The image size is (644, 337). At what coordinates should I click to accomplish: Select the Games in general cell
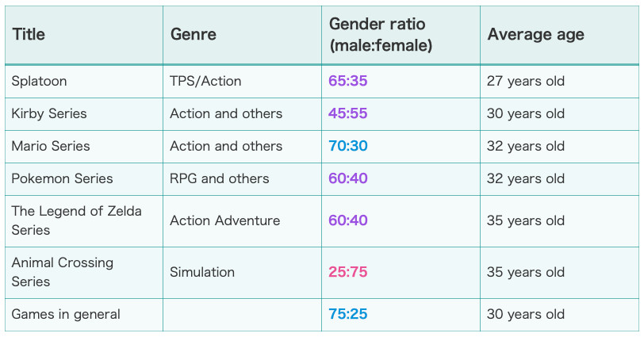[x=66, y=315]
